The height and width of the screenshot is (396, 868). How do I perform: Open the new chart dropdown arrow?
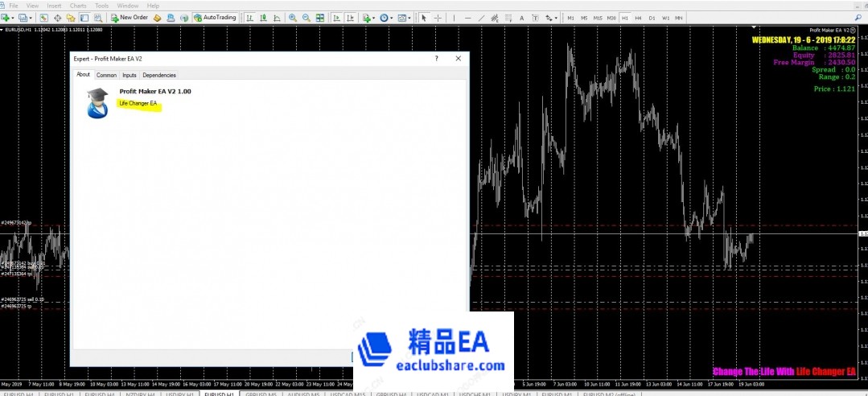pos(14,17)
